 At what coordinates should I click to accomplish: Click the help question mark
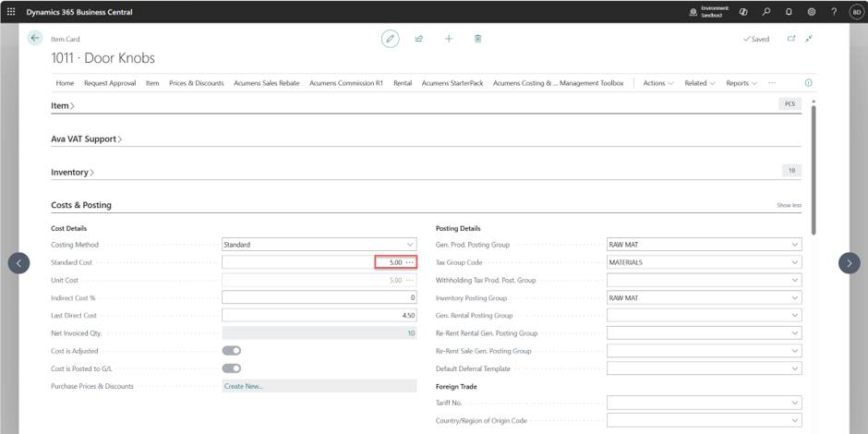834,12
